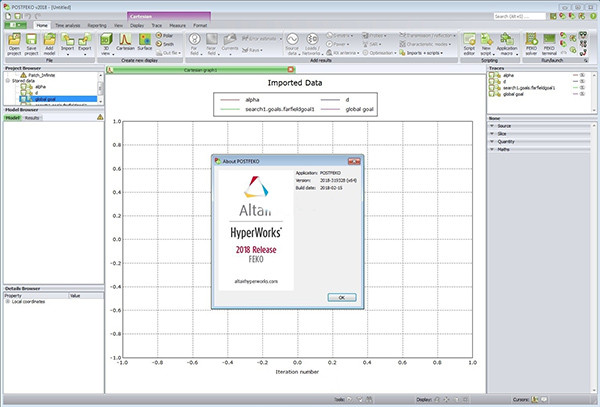Expand the Quantity section
Viewport: 600px width, 407px height.
[x=492, y=140]
